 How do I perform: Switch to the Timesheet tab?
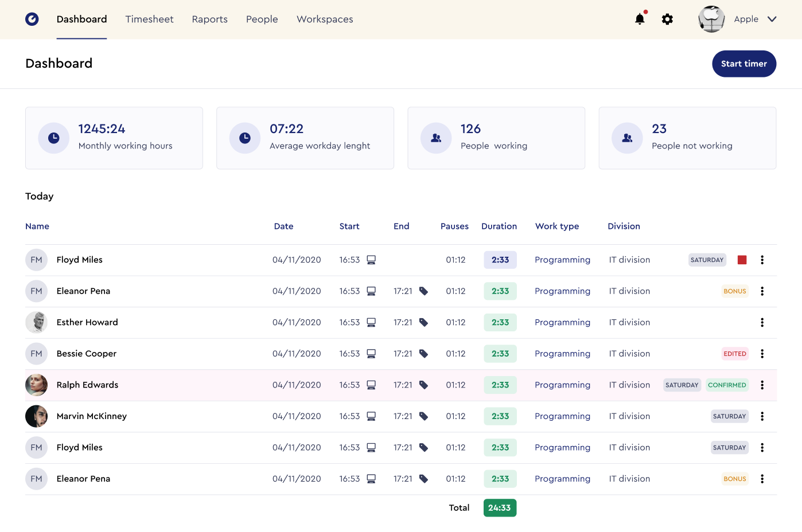click(x=149, y=19)
